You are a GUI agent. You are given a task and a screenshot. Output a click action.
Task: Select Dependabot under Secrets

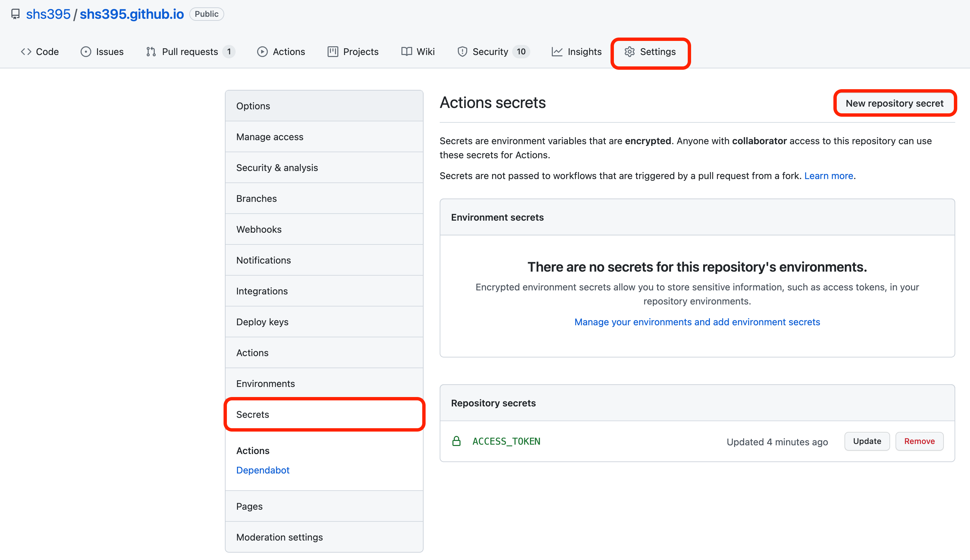(262, 470)
